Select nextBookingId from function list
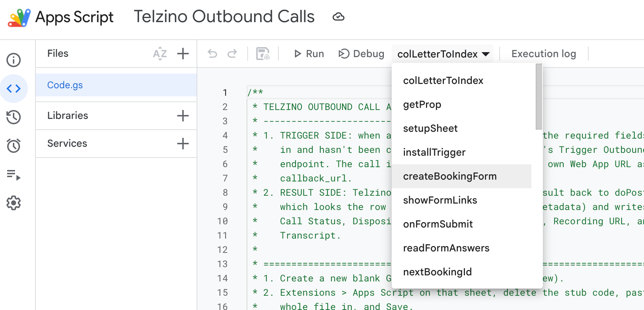 (461, 272)
